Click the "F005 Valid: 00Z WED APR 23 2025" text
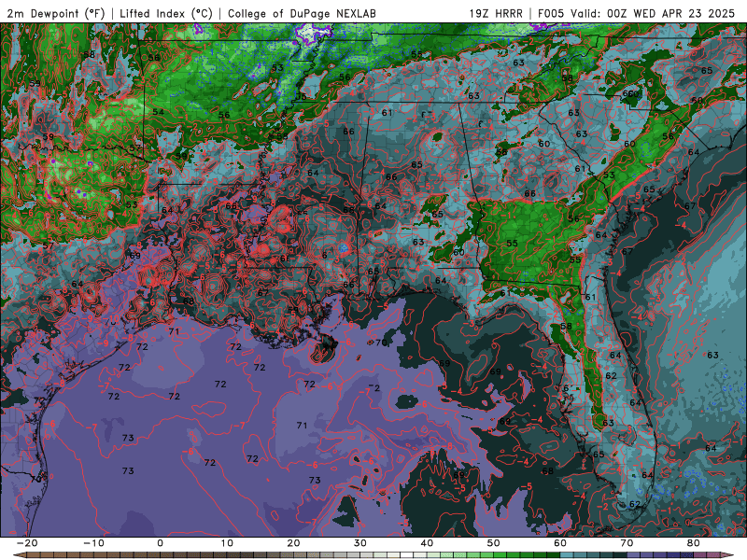This screenshot has width=747, height=560. tap(636, 13)
